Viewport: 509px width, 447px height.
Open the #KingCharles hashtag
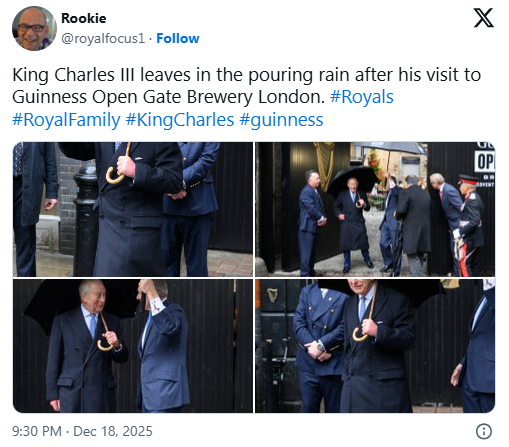point(180,120)
